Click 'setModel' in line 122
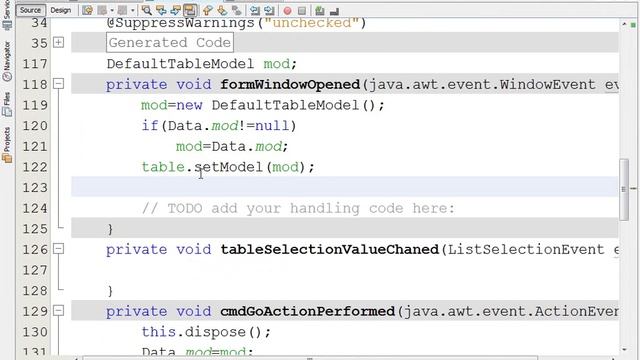Screen dimensions: 640x360 (x=229, y=167)
